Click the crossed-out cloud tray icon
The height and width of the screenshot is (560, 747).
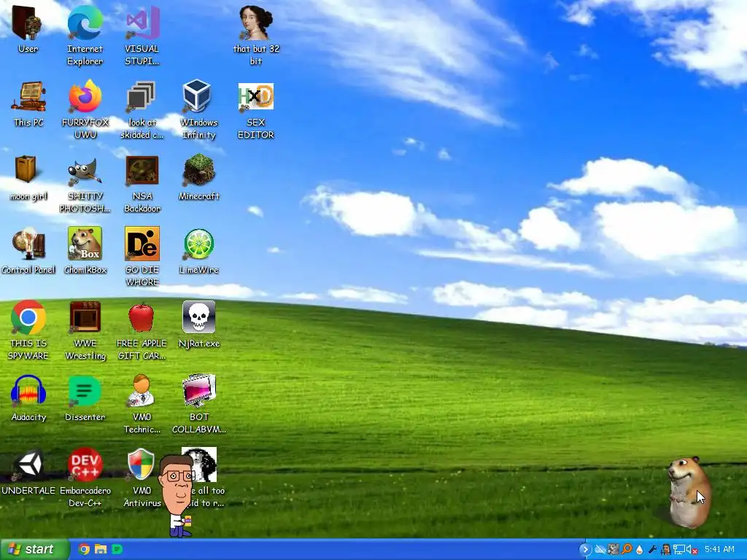600,550
